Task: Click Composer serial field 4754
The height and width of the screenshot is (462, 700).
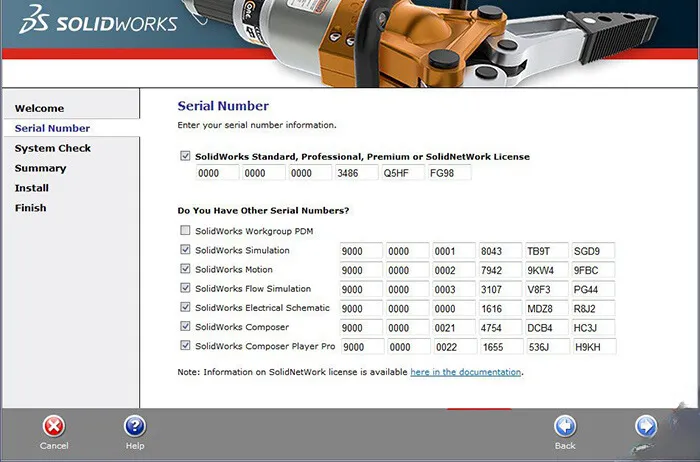Action: 500,328
